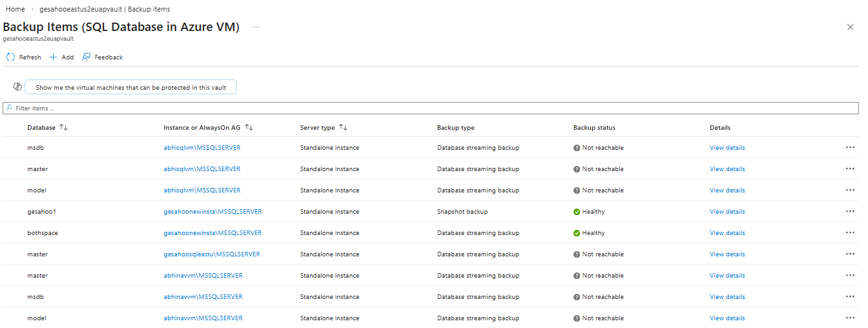Click the 'Snapshot backup' backup type cell
This screenshot has height=328, width=868.
click(x=462, y=212)
